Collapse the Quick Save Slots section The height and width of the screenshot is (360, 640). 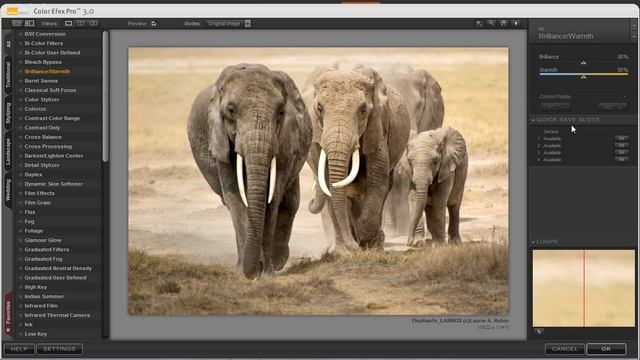click(533, 120)
